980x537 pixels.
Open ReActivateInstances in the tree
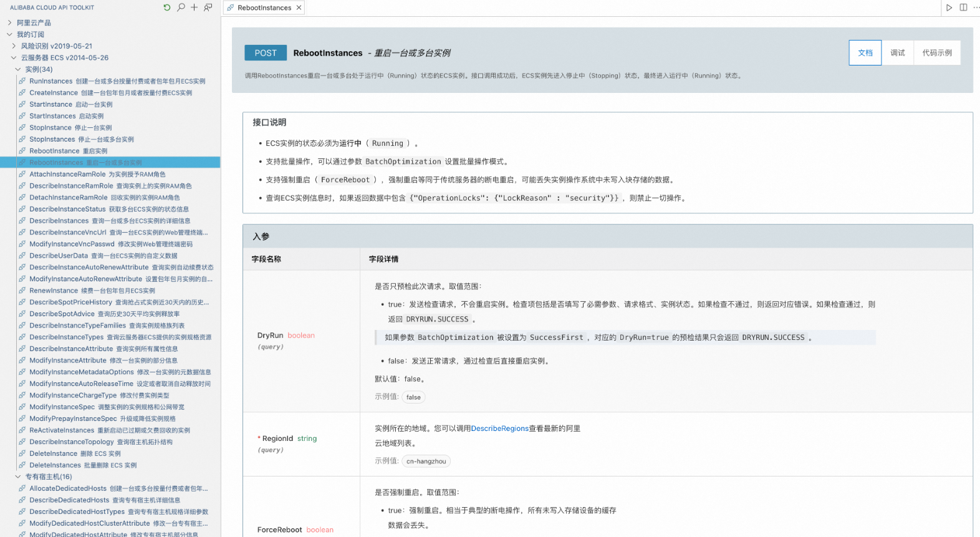110,430
